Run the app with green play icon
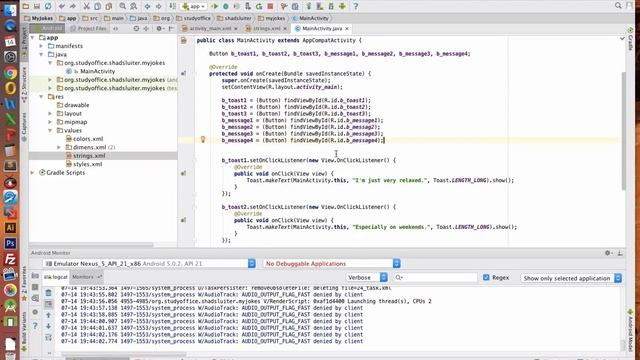640x360 pixels. (x=215, y=6)
